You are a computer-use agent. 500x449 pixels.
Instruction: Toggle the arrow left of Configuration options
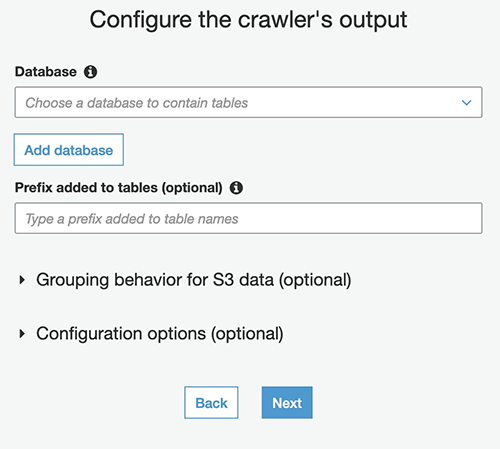(x=22, y=333)
